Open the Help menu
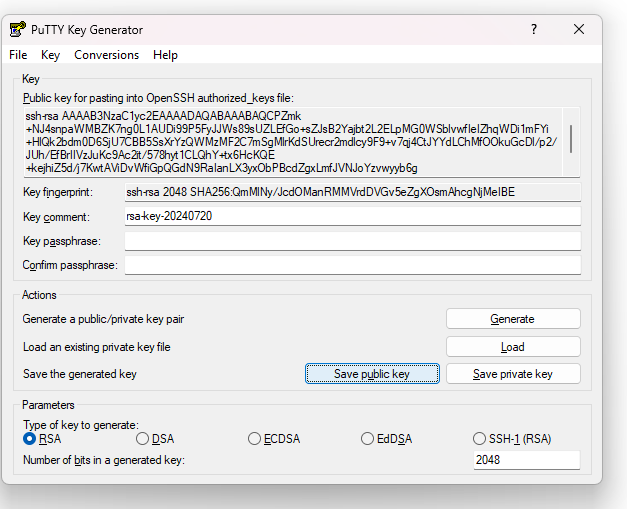 click(165, 55)
